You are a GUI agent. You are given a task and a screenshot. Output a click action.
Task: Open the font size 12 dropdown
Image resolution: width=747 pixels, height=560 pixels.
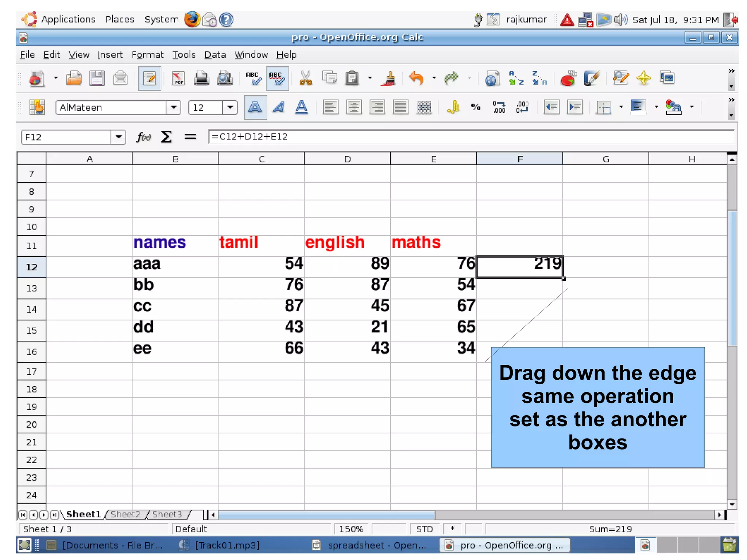click(230, 107)
